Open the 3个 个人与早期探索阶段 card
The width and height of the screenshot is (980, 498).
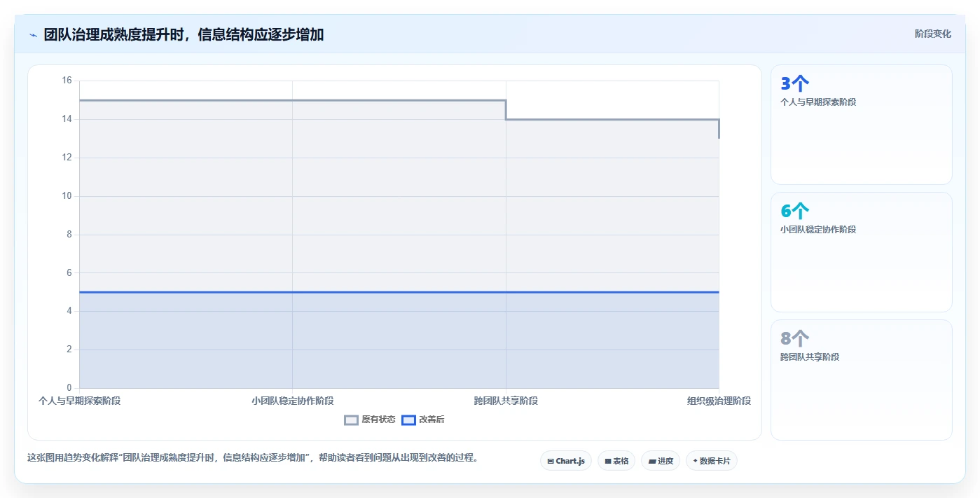click(x=862, y=125)
